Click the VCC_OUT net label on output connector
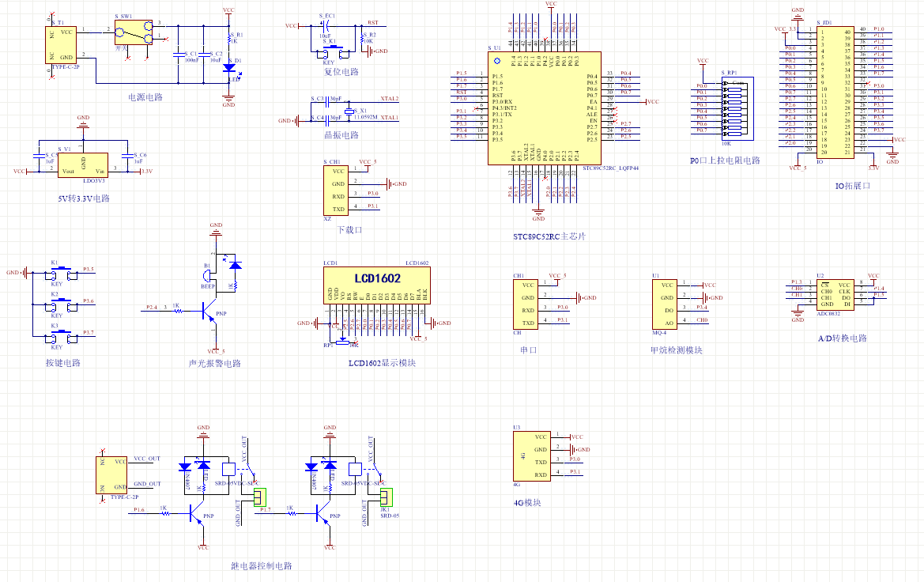 pos(147,459)
